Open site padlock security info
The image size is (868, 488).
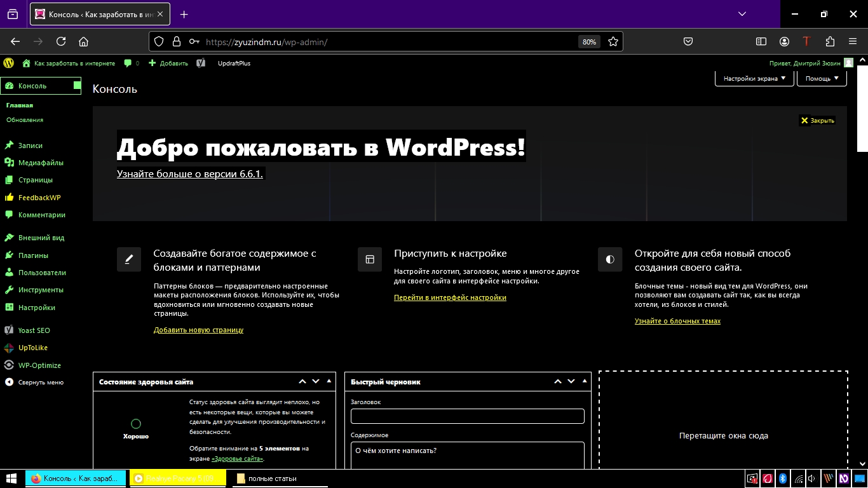tap(176, 41)
